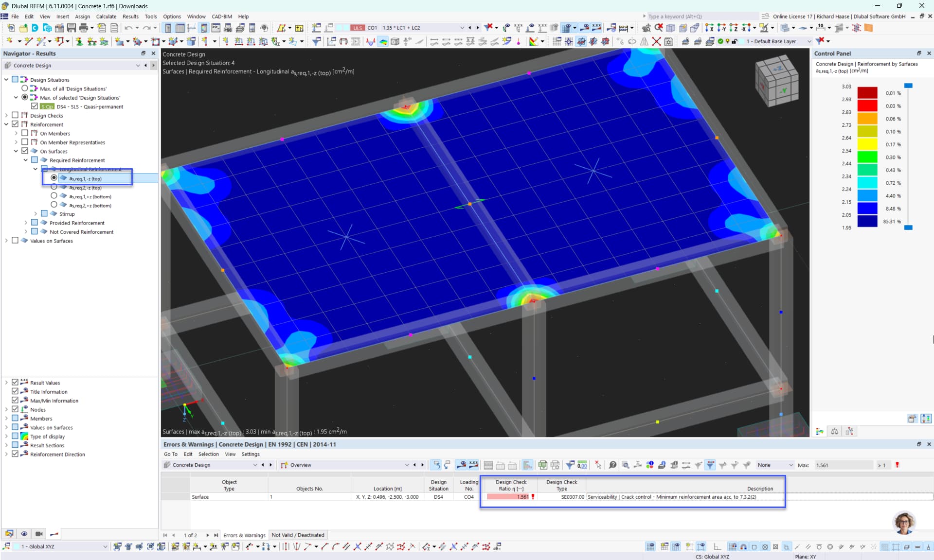Click the Settings item in table menu

pos(251,454)
